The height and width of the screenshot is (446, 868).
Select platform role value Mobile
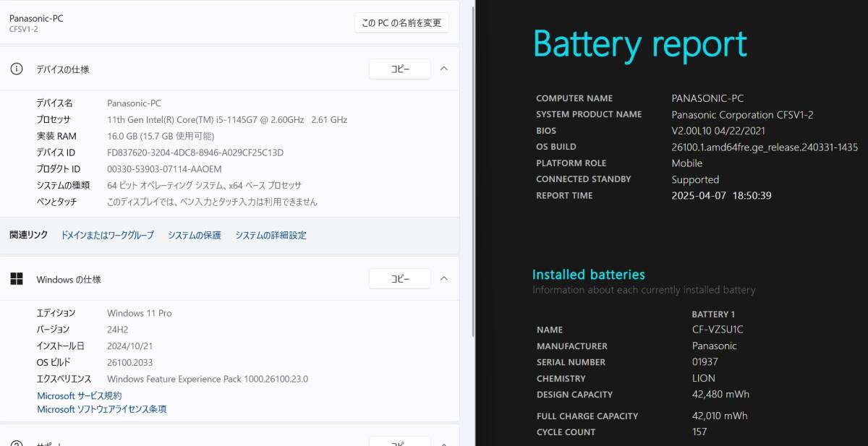pyautogui.click(x=687, y=163)
